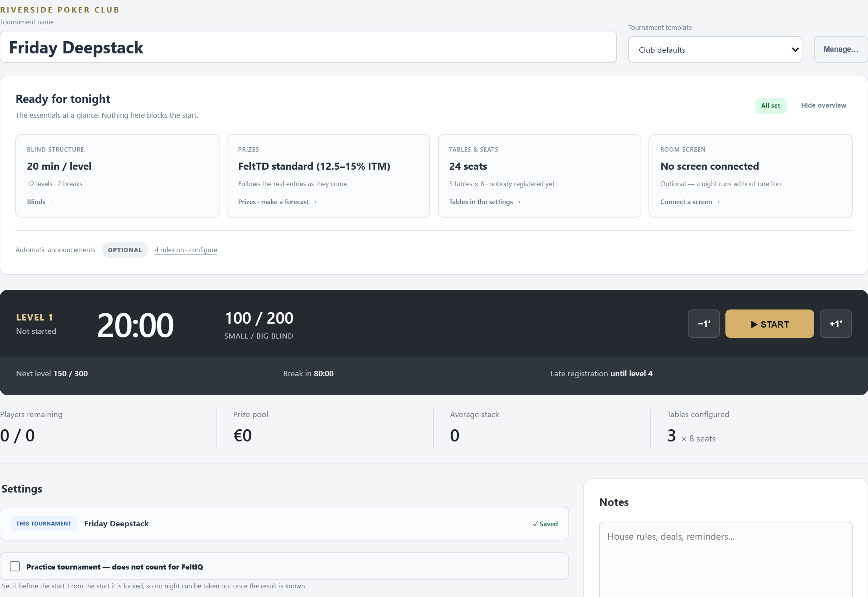Click 3 tables × 8 nobody registered text
The width and height of the screenshot is (868, 597).
tap(502, 184)
